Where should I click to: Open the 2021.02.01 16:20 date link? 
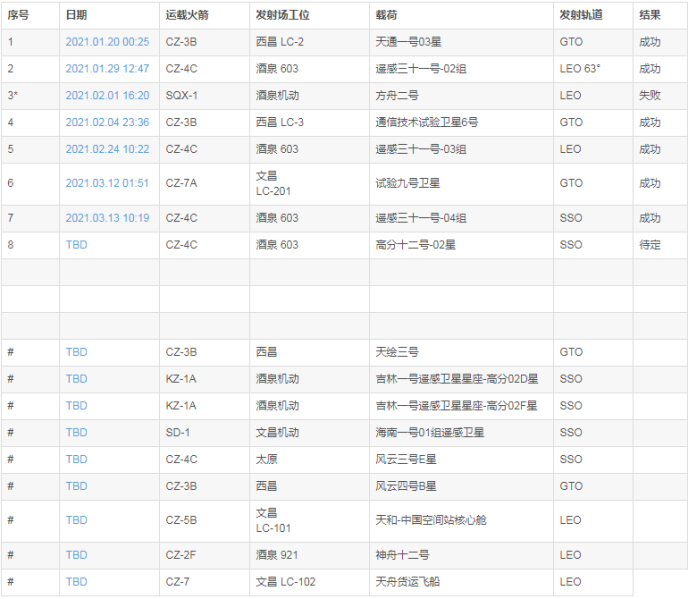tap(107, 96)
